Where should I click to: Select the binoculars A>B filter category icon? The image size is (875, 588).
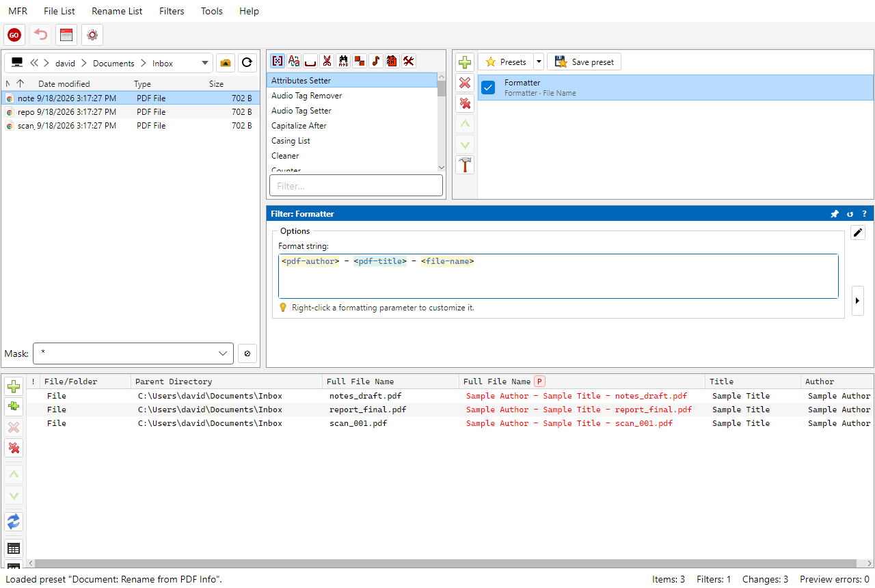(x=343, y=61)
